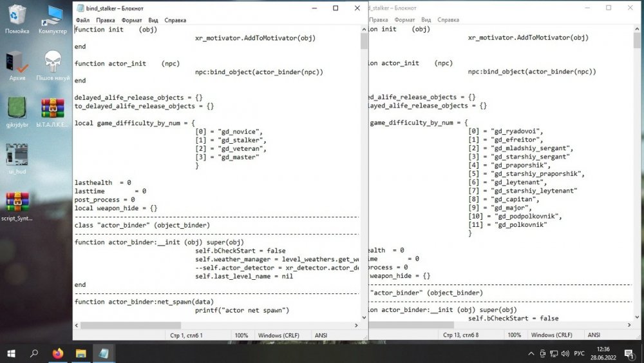
Task: Switch to Notepad via taskbar icon
Action: [x=104, y=353]
